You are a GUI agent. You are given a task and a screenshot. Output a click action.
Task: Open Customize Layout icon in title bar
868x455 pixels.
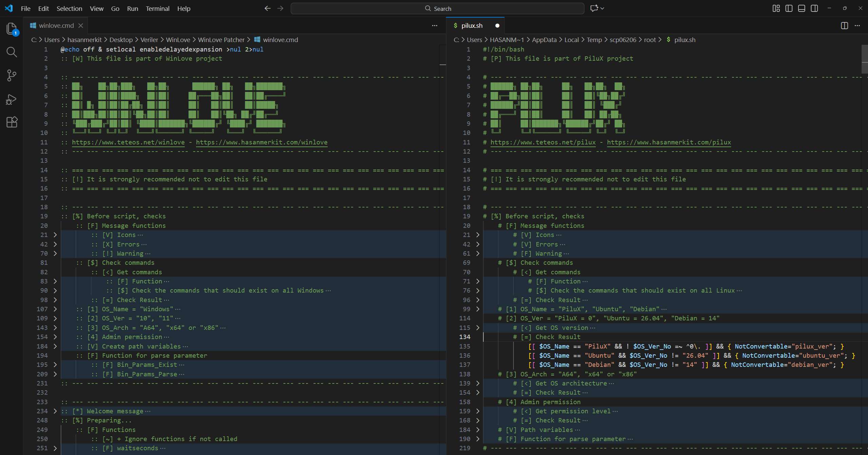776,8
